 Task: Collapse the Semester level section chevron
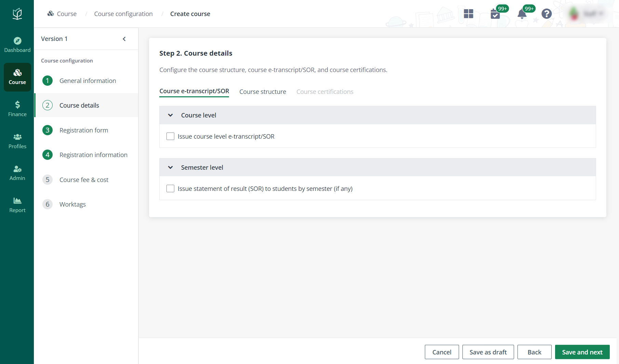(x=171, y=168)
